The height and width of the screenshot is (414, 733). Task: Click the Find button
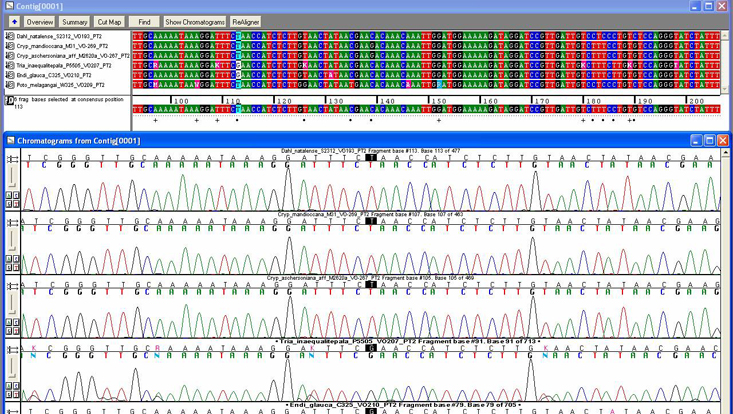(x=144, y=22)
